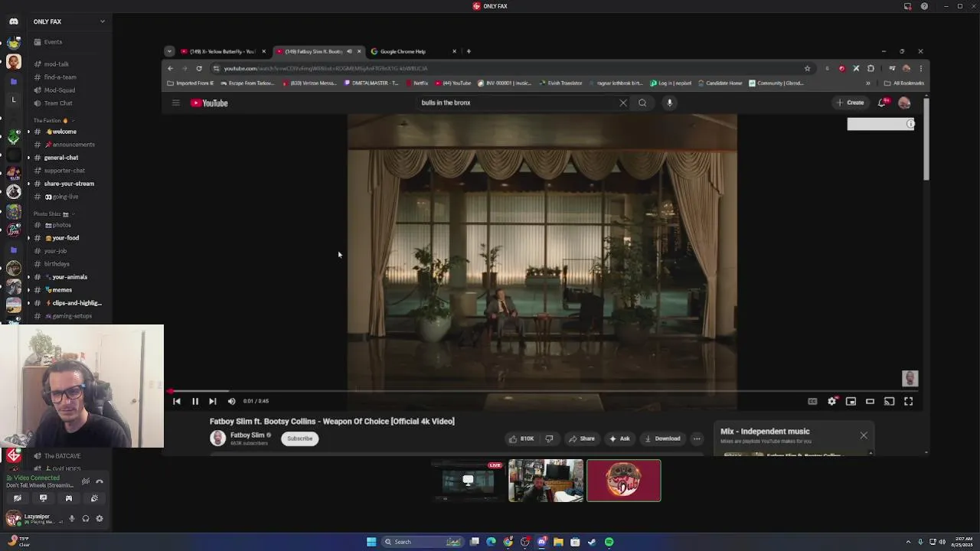
Task: Switch to miniplayer mode
Action: point(851,401)
